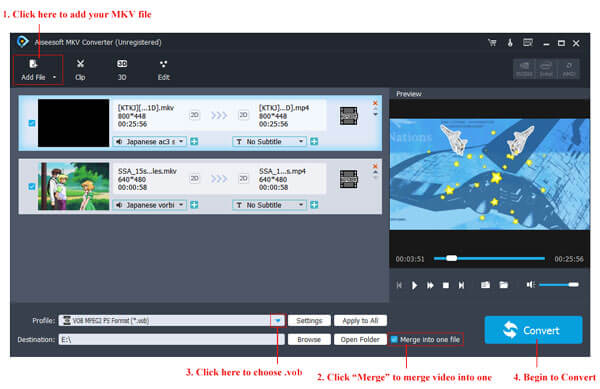Click the Add File toolbar button
This screenshot has width=600, height=389.
point(38,70)
